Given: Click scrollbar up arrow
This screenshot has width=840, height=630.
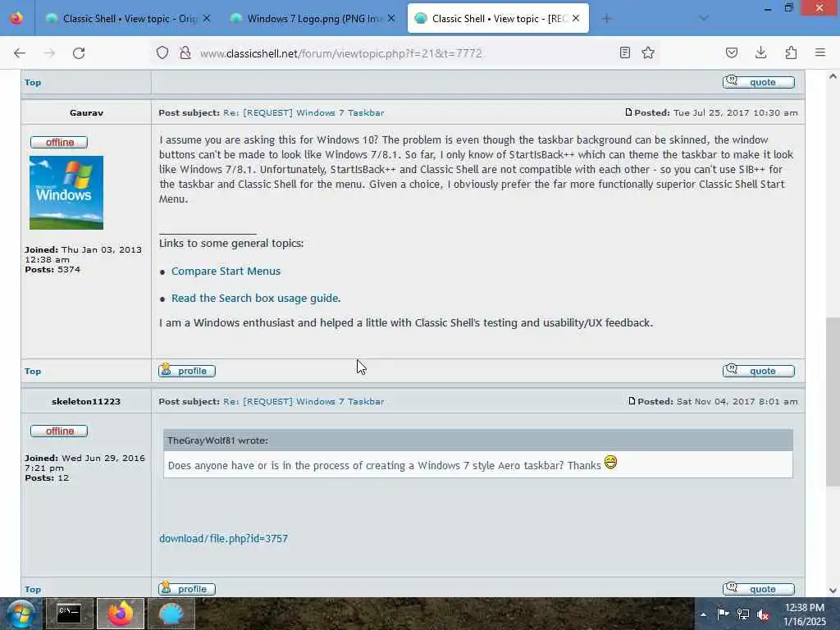Looking at the screenshot, I should [833, 76].
